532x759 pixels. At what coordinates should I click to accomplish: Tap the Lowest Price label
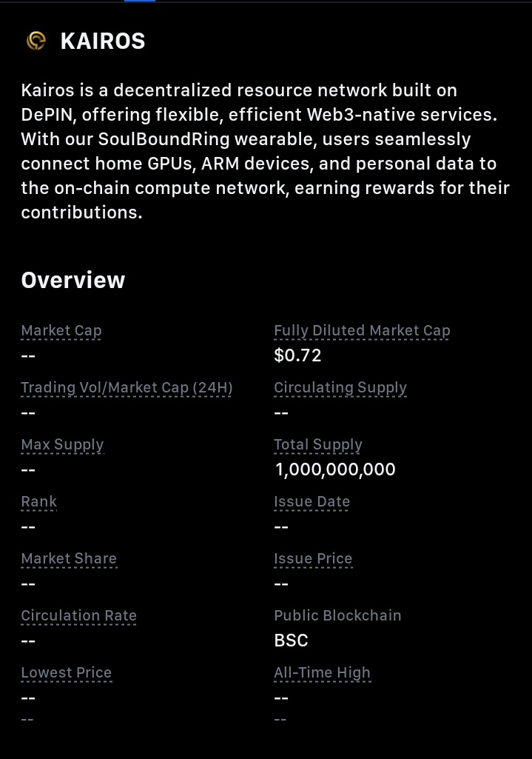pyautogui.click(x=67, y=673)
